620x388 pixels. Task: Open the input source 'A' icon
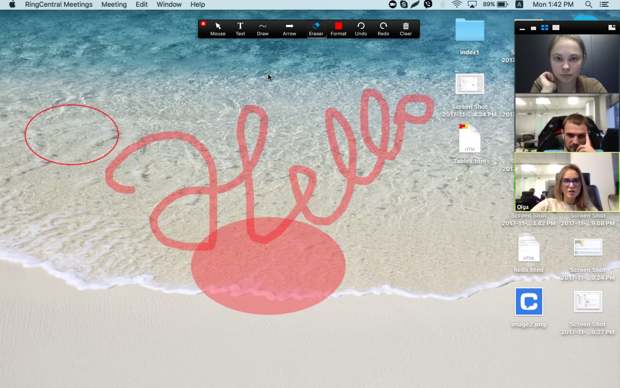(x=519, y=4)
